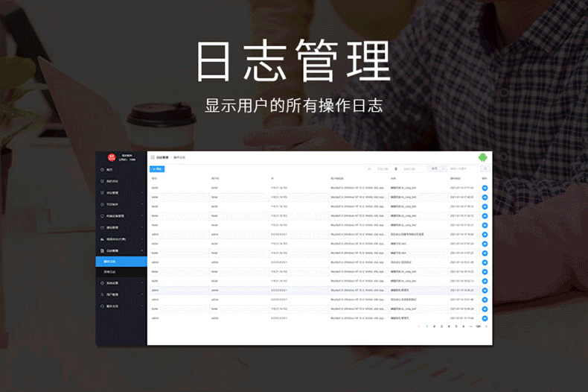The width and height of the screenshot is (588, 392).
Task: Open the filter type dropdown in the toolbar
Action: (438, 169)
